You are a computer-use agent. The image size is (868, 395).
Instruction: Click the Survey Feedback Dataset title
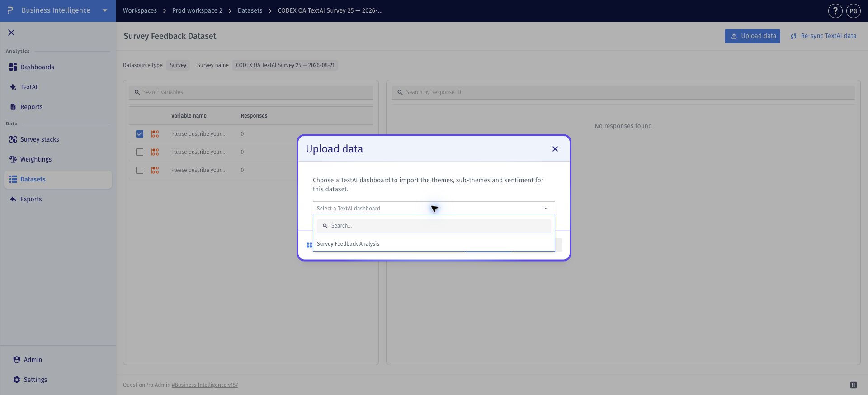click(x=170, y=36)
